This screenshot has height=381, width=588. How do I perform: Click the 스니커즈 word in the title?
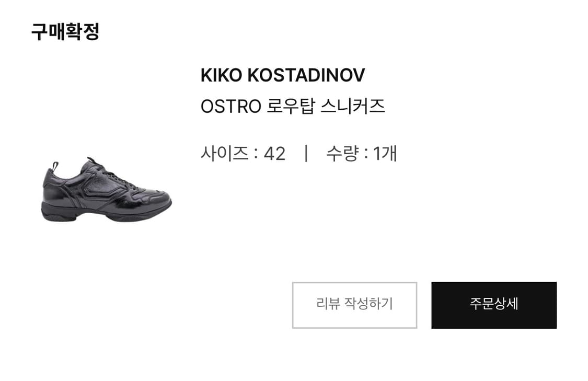pos(352,106)
